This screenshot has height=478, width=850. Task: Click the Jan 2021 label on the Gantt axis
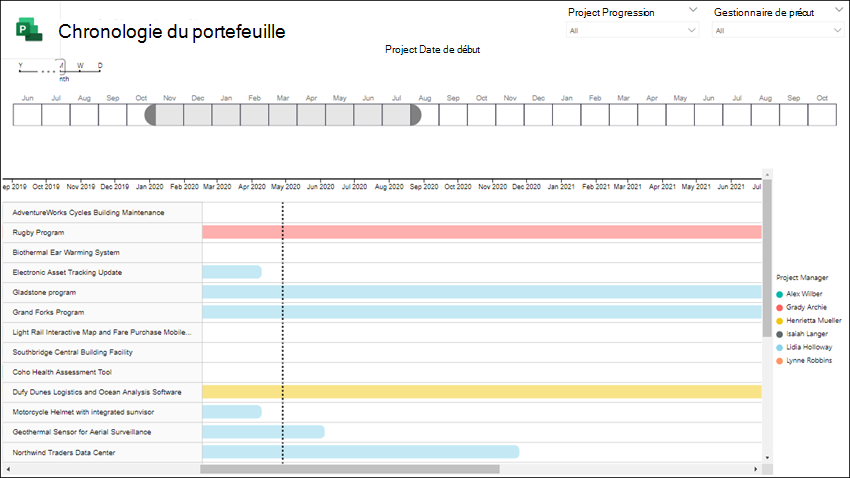[561, 186]
